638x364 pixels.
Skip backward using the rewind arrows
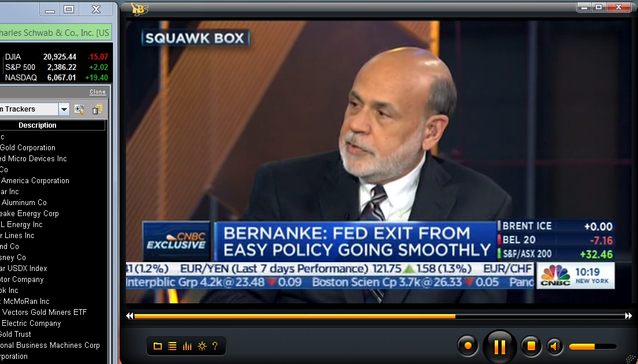coord(130,315)
